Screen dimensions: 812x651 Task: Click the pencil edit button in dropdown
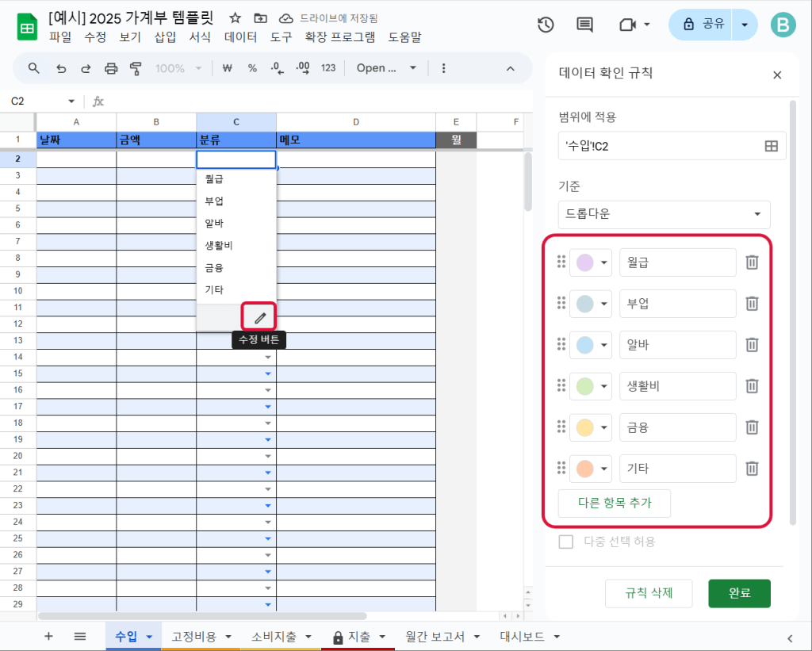point(260,318)
